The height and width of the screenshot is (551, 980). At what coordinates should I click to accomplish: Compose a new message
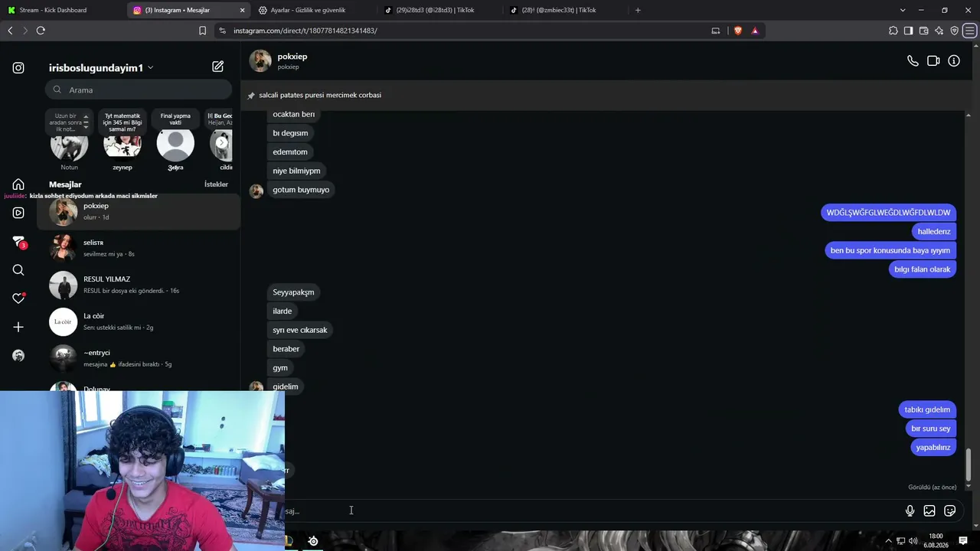218,67
